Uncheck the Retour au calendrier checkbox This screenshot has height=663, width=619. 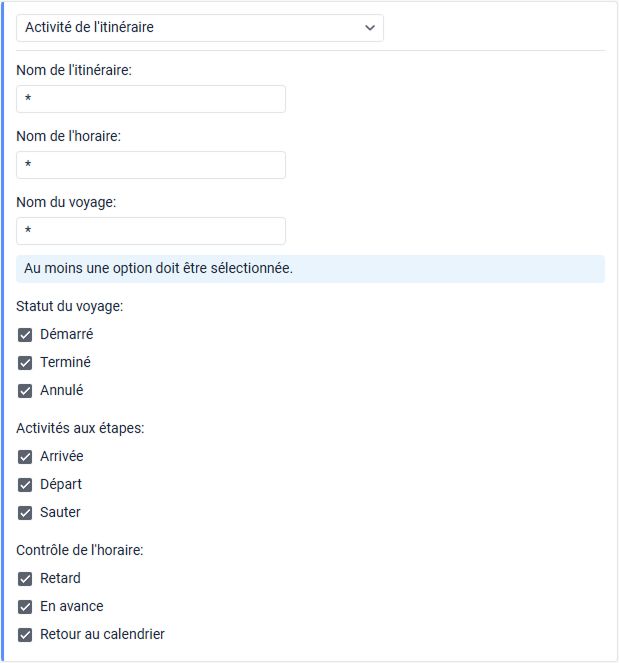click(26, 635)
